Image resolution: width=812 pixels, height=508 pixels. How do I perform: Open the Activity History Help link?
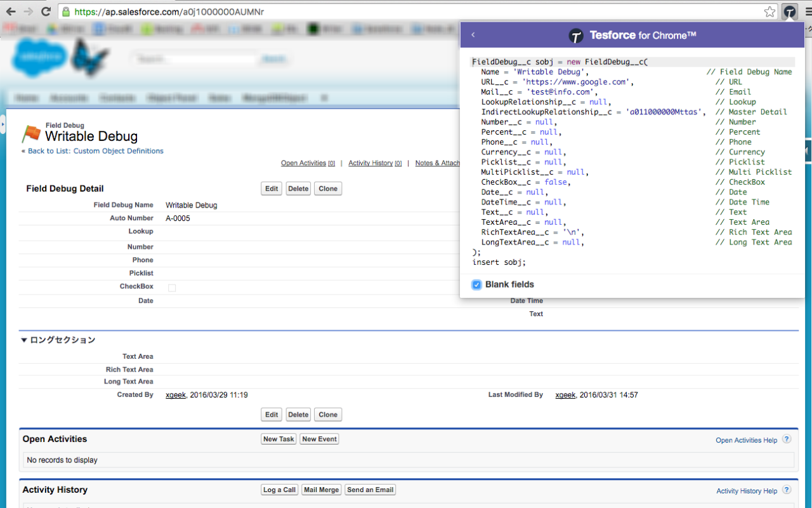[x=747, y=491]
